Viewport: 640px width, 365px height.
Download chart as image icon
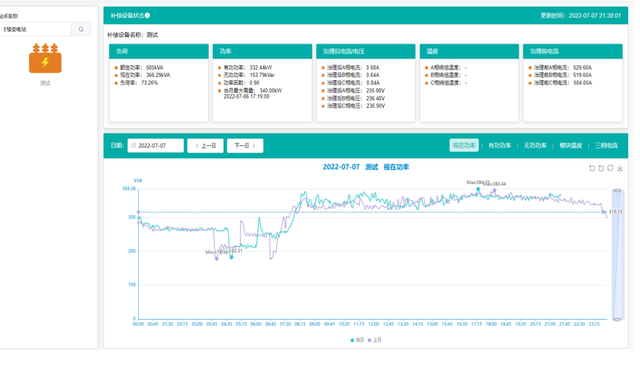tap(620, 168)
